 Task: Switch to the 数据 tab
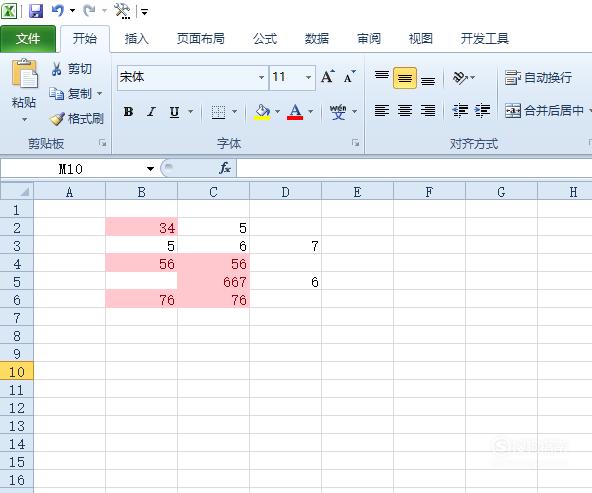(x=317, y=39)
